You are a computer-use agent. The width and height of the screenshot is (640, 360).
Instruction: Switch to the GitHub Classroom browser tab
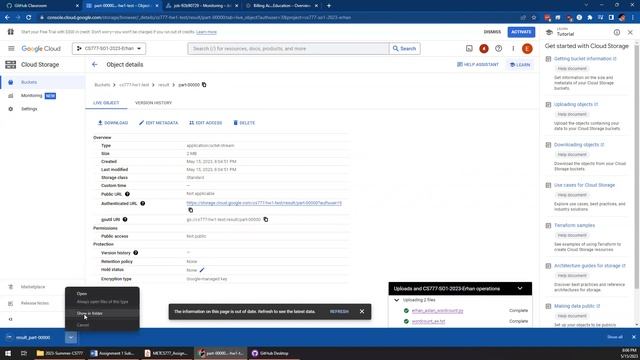(41, 6)
